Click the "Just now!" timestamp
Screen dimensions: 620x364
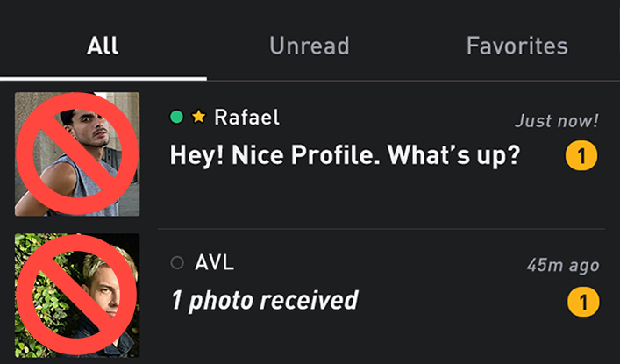pyautogui.click(x=556, y=120)
